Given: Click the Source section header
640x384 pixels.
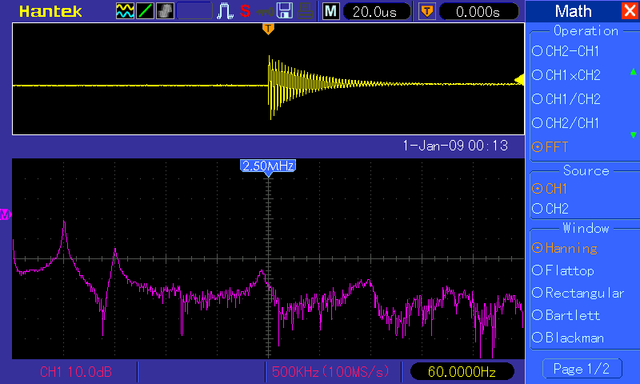Looking at the screenshot, I should [586, 171].
